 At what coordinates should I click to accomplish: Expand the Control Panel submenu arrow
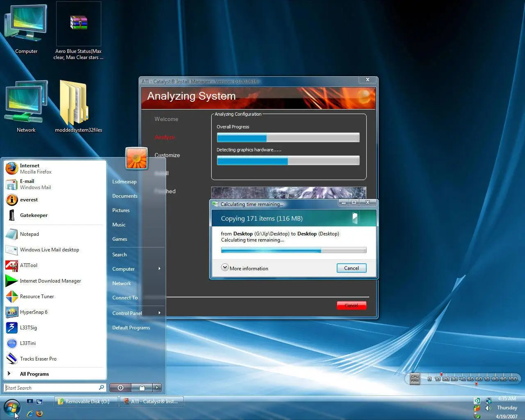point(160,313)
